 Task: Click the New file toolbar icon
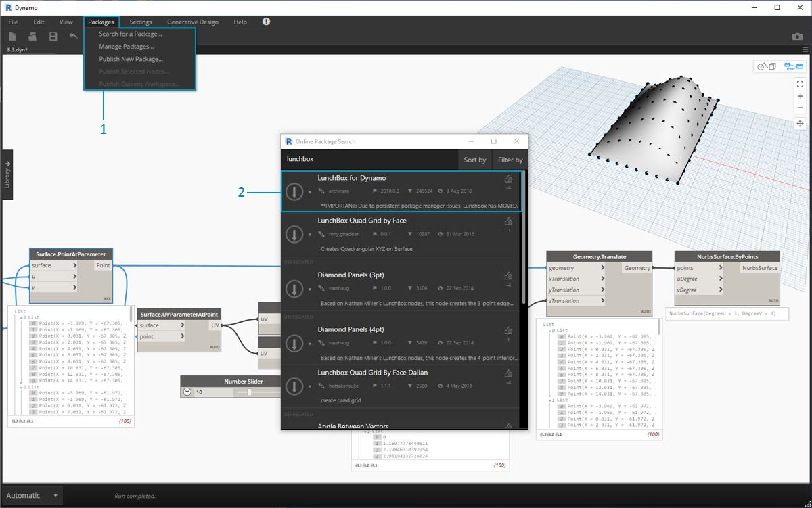coord(12,37)
